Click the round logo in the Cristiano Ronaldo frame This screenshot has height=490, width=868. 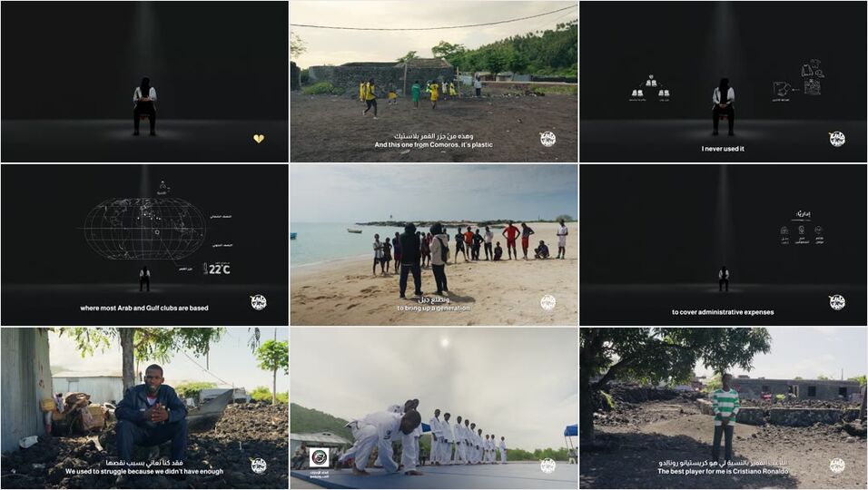click(836, 465)
